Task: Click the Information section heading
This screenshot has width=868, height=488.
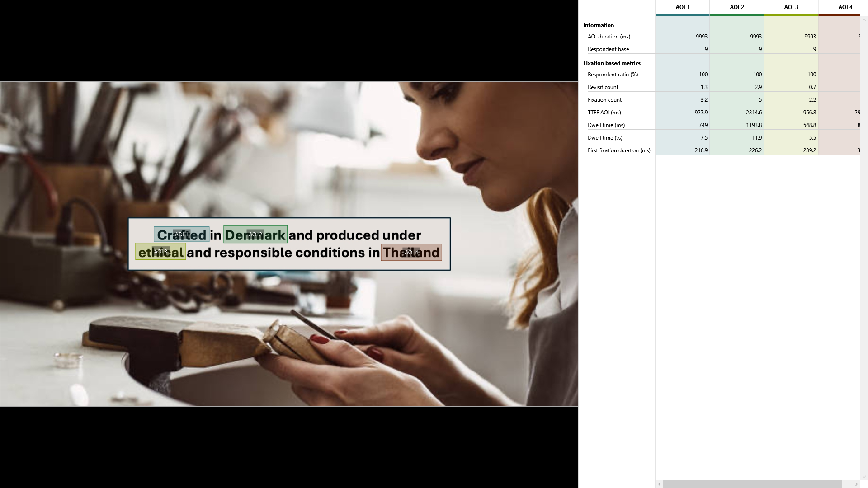Action: click(x=599, y=25)
